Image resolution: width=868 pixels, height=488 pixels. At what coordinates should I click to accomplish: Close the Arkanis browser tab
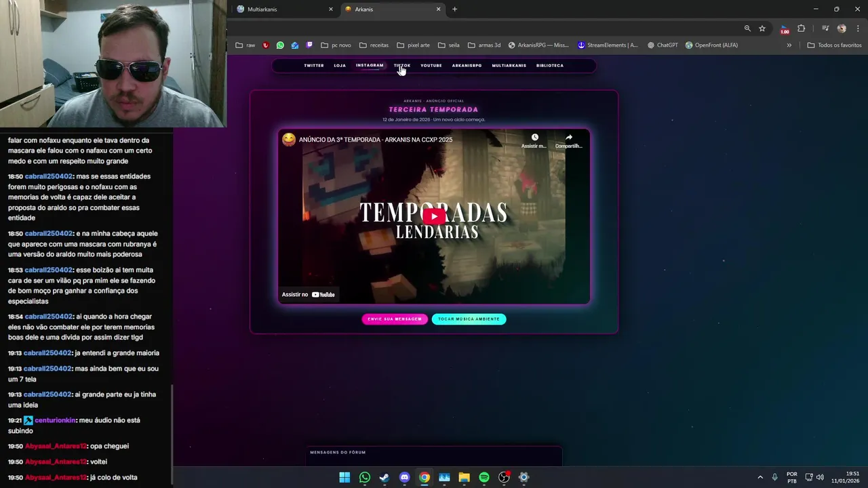(x=438, y=9)
